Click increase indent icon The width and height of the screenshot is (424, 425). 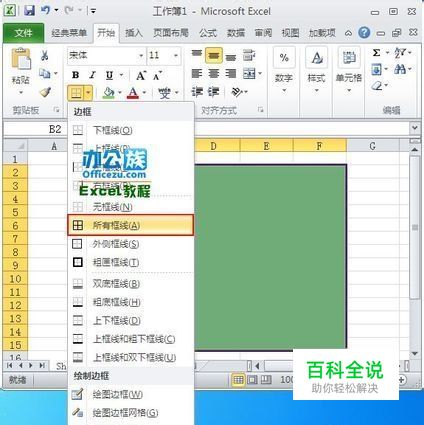pos(214,91)
